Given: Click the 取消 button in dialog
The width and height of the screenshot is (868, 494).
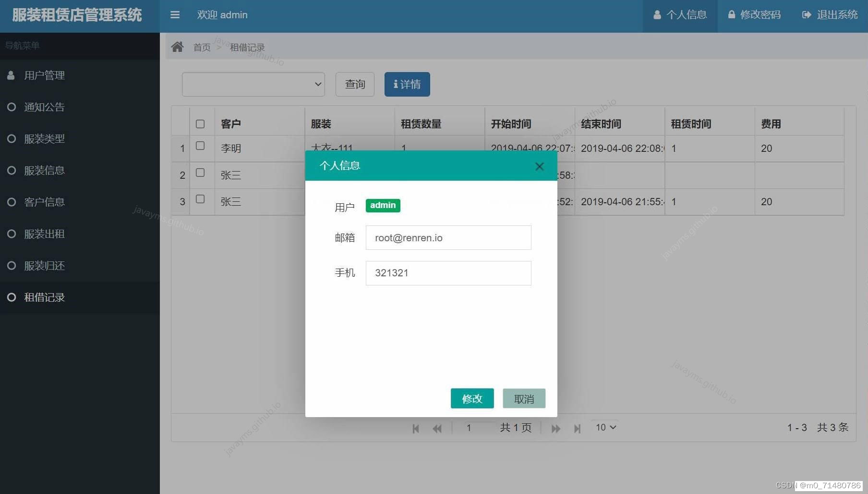Looking at the screenshot, I should [x=524, y=398].
